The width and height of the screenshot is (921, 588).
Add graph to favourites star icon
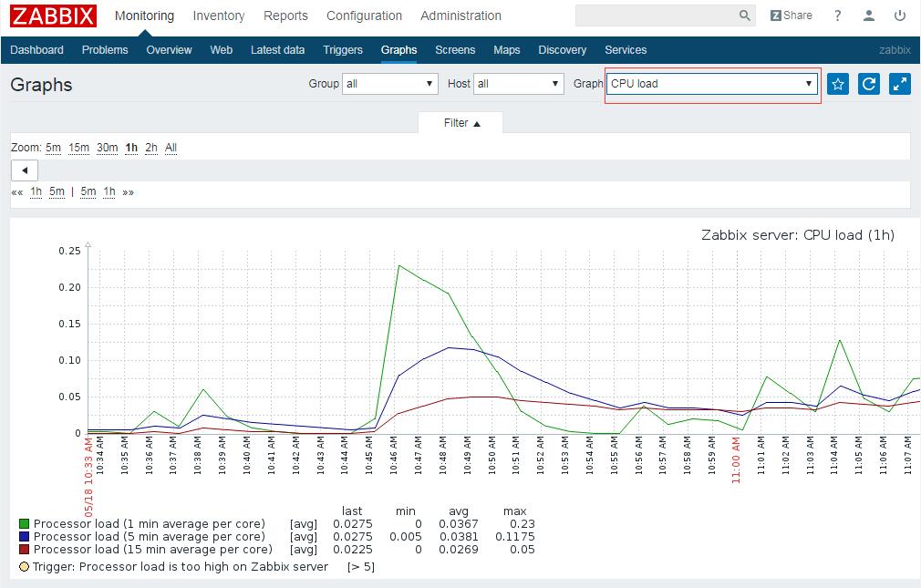pyautogui.click(x=838, y=84)
